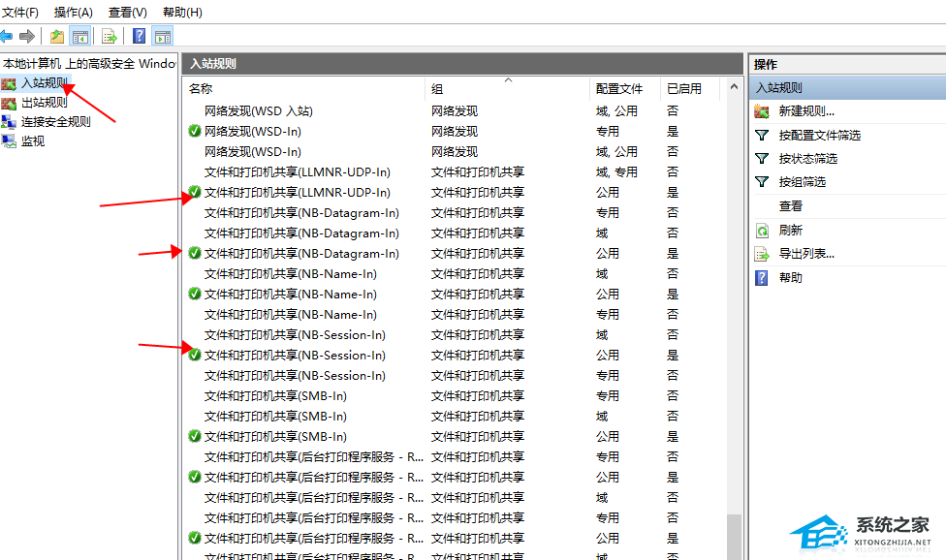946x560 pixels.
Task: Click root node 本地计算机 上的高级安全 Windows
Action: tap(89, 63)
